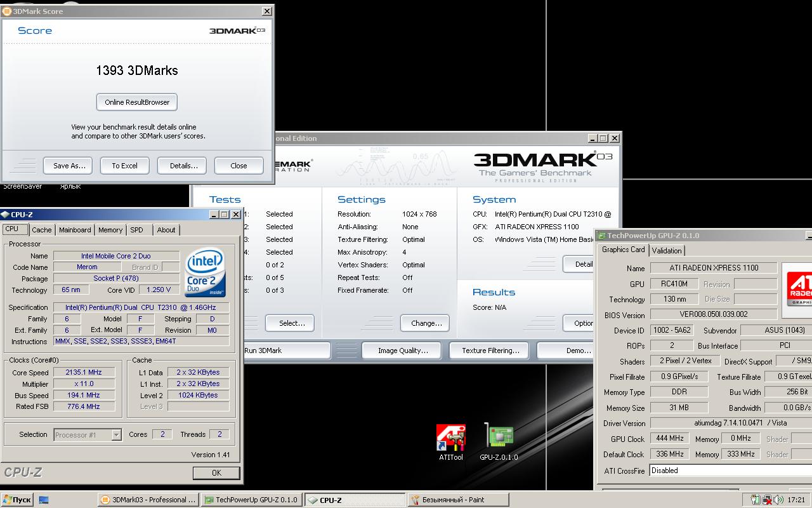
Task: Select the Graphics Card tab in GPU-Z
Action: (x=623, y=250)
